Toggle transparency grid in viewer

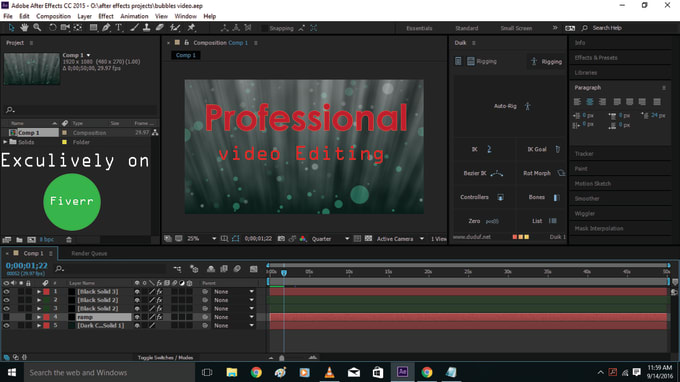[368, 239]
